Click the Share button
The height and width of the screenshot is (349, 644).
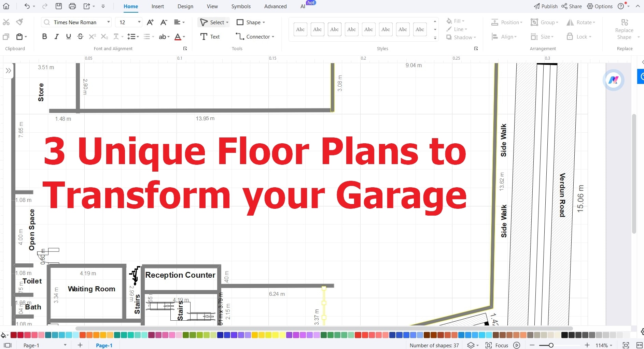click(572, 6)
